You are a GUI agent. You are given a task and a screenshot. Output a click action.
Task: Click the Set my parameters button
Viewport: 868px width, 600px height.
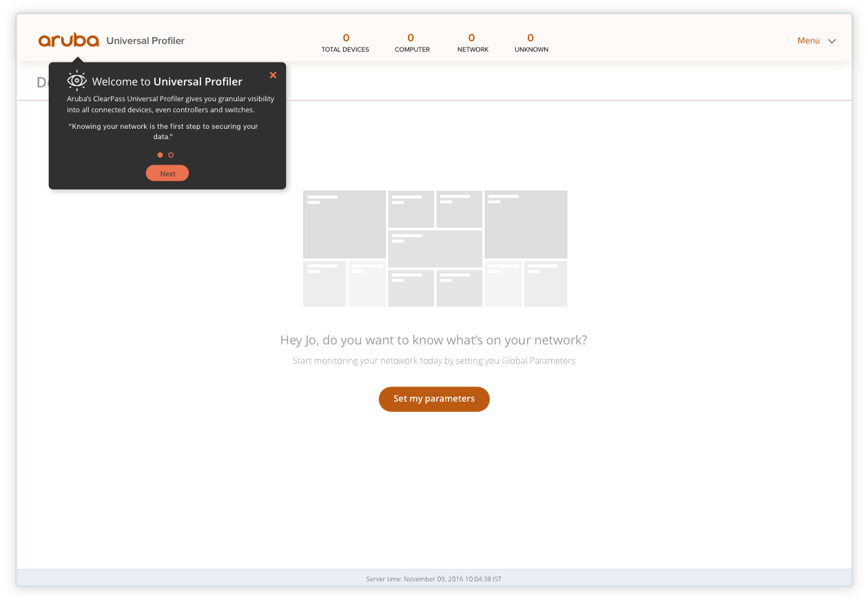point(434,399)
